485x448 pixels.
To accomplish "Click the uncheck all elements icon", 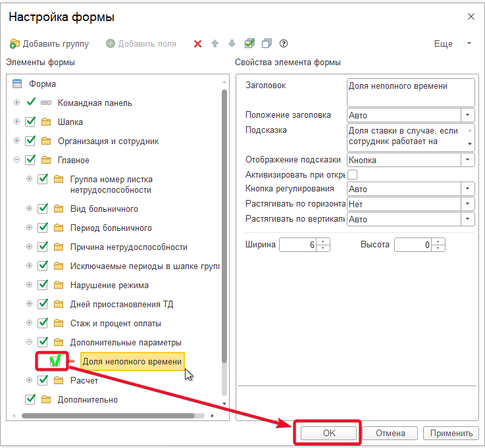I will pos(267,43).
